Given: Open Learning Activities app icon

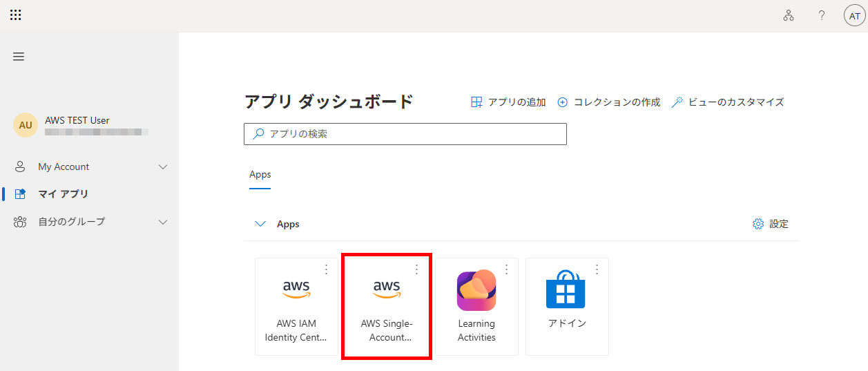Looking at the screenshot, I should (x=476, y=289).
